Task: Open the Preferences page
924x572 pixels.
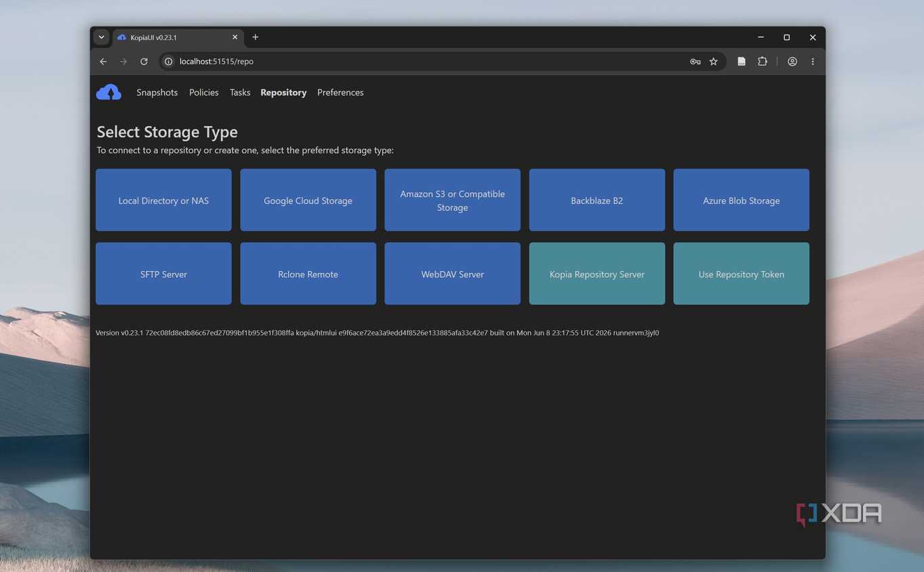Action: [x=340, y=92]
